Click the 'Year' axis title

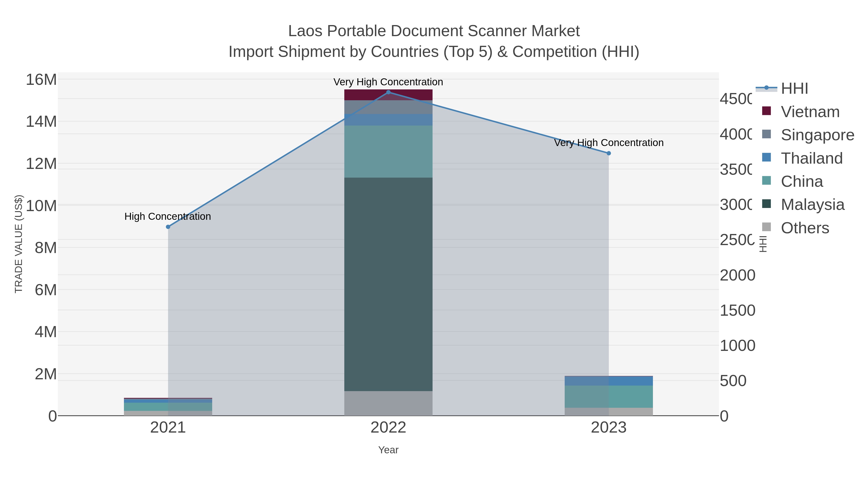(388, 450)
